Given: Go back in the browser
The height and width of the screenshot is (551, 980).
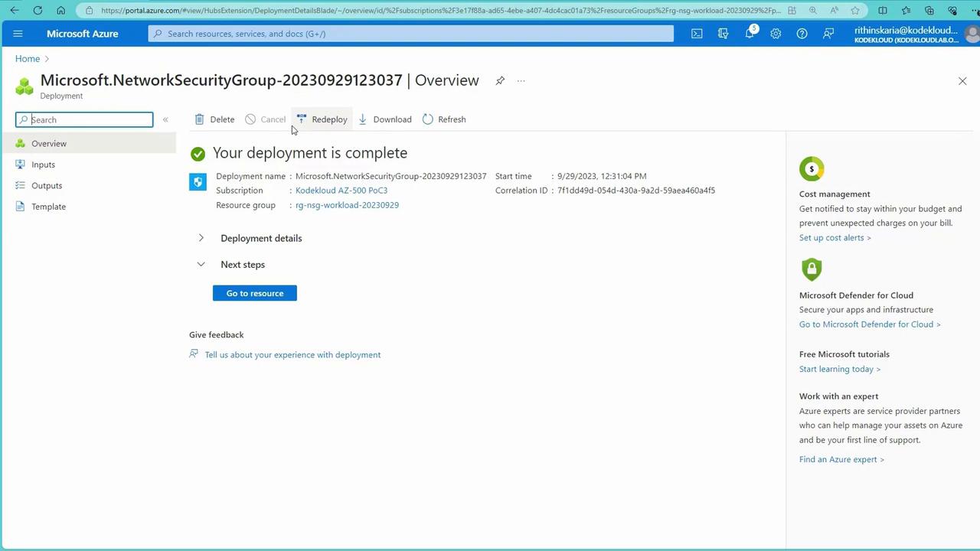Looking at the screenshot, I should click(x=15, y=11).
